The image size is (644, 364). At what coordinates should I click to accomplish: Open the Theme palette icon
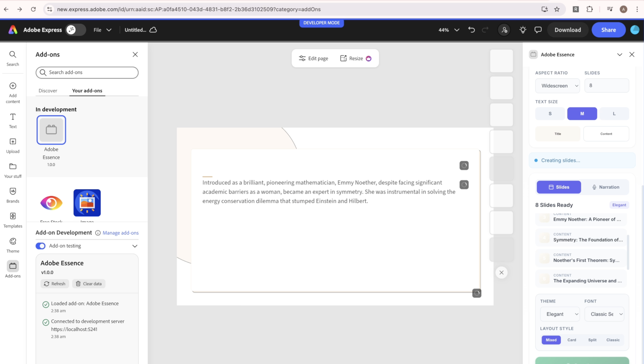click(13, 245)
